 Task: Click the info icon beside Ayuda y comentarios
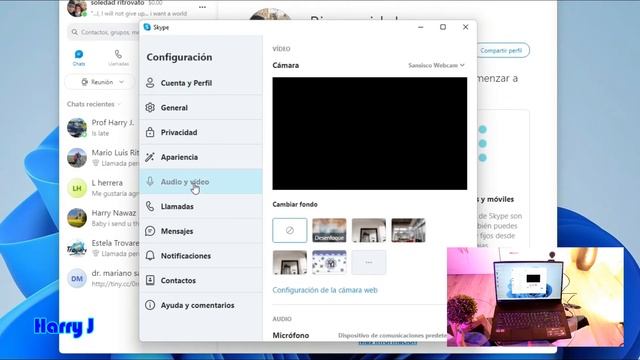click(150, 305)
